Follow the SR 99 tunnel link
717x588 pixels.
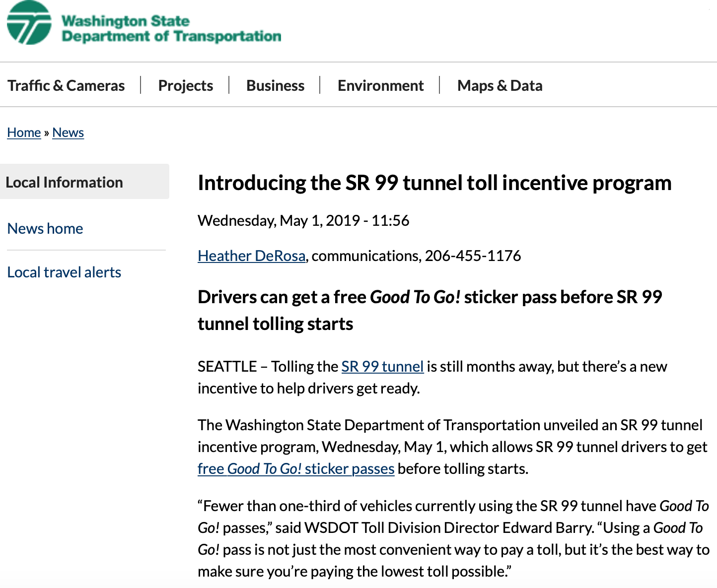[x=382, y=366]
